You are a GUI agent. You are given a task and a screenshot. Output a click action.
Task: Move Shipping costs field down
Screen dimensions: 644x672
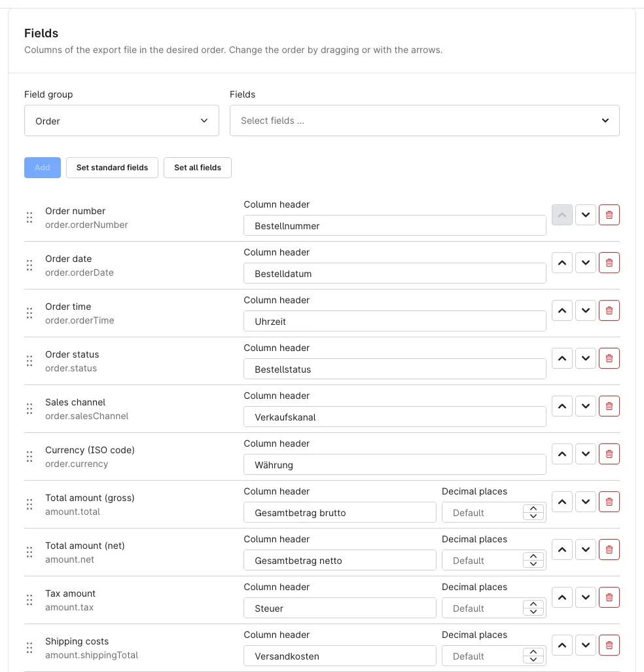point(585,645)
